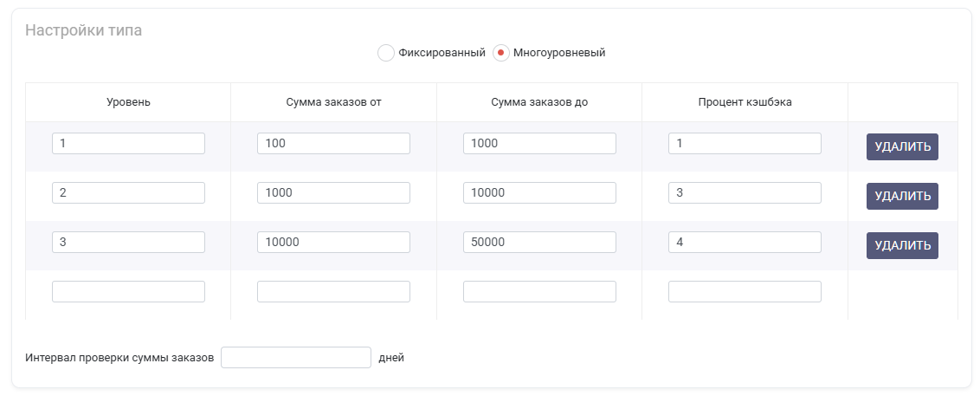Click the УДАЛИТЬ button for level 1

pyautogui.click(x=902, y=147)
